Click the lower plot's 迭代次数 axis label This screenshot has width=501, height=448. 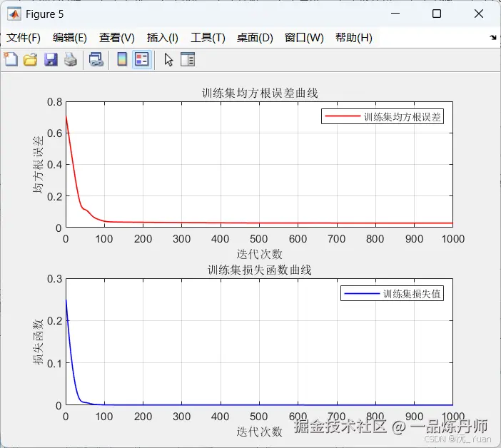click(x=260, y=432)
